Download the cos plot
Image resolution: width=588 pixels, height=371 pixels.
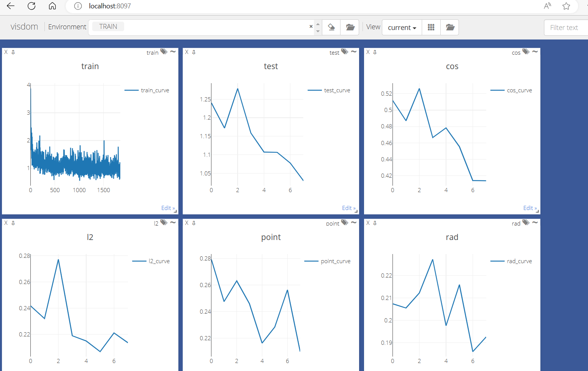coord(375,52)
